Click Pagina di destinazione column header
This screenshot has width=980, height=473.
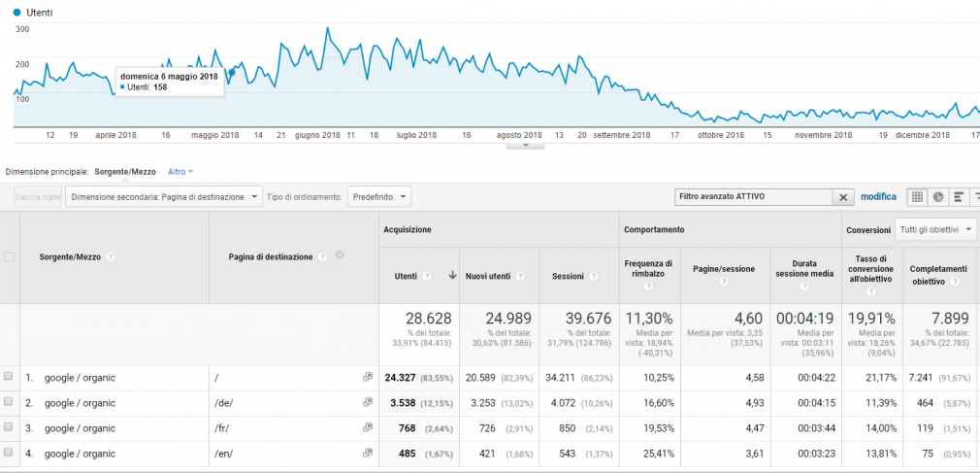271,257
